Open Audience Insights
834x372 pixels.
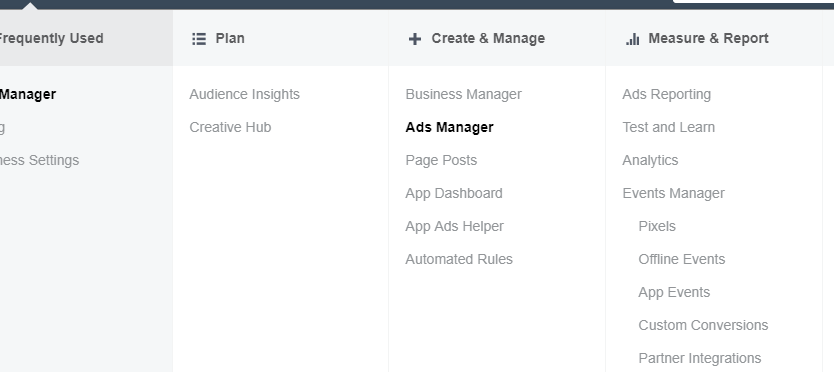pyautogui.click(x=245, y=94)
